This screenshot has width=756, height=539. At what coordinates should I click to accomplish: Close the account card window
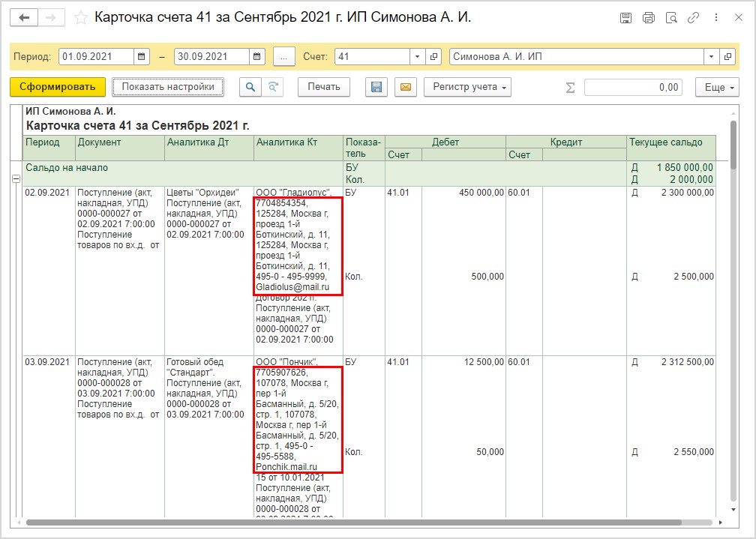pos(738,17)
